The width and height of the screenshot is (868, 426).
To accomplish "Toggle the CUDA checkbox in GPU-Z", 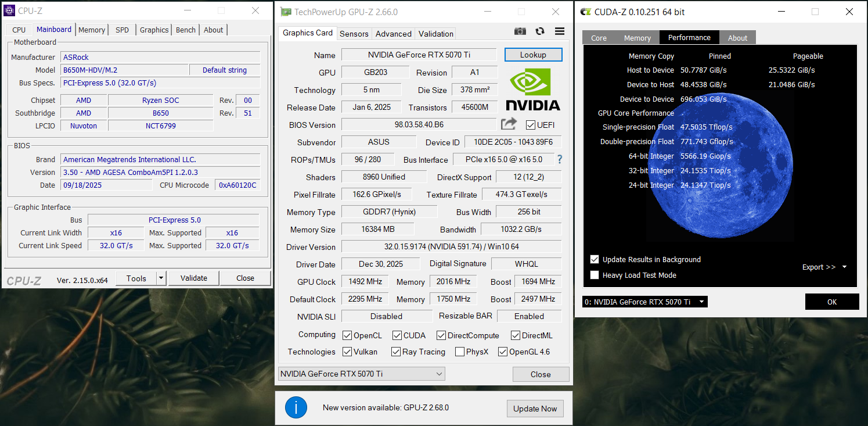I will click(397, 335).
